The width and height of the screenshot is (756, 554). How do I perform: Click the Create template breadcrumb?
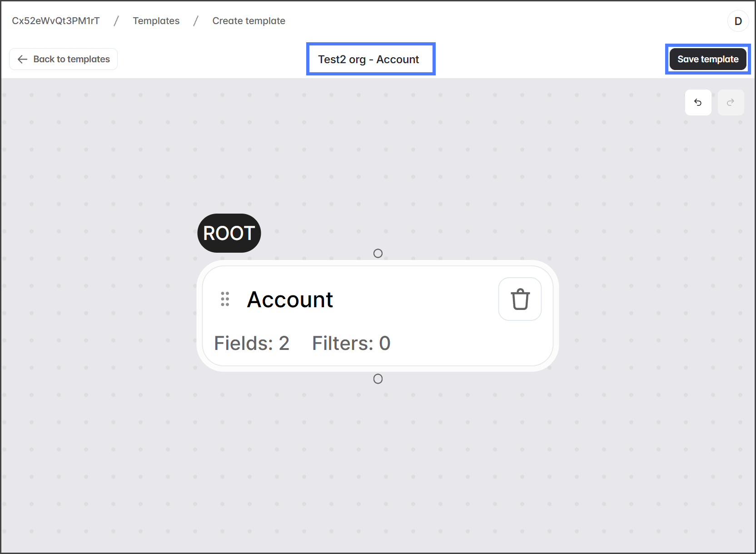point(249,21)
